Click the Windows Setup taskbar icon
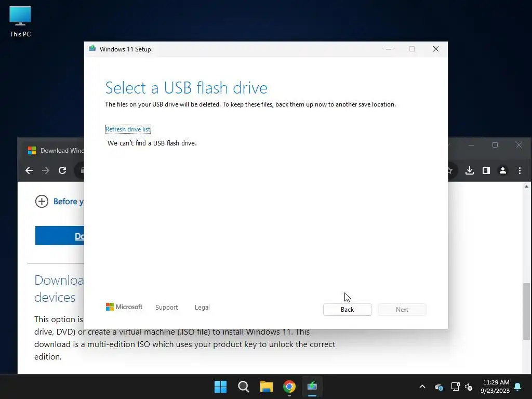Viewport: 532px width, 399px height. pyautogui.click(x=312, y=387)
